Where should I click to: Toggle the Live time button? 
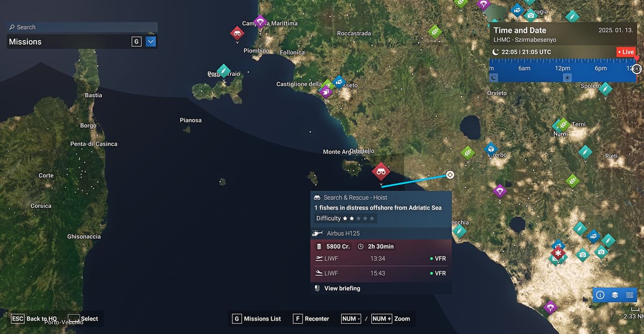click(626, 52)
